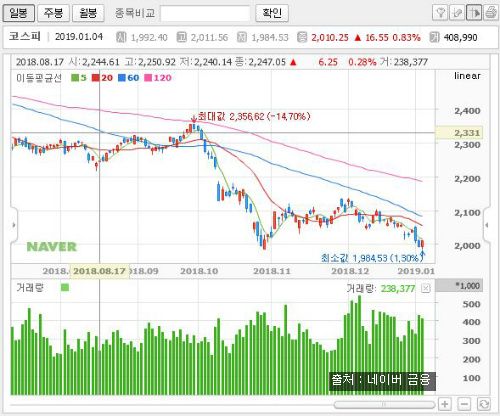Viewport: 500px width, 416px height.
Task: Toggle the 5-day moving average green swatch
Action: click(x=75, y=78)
